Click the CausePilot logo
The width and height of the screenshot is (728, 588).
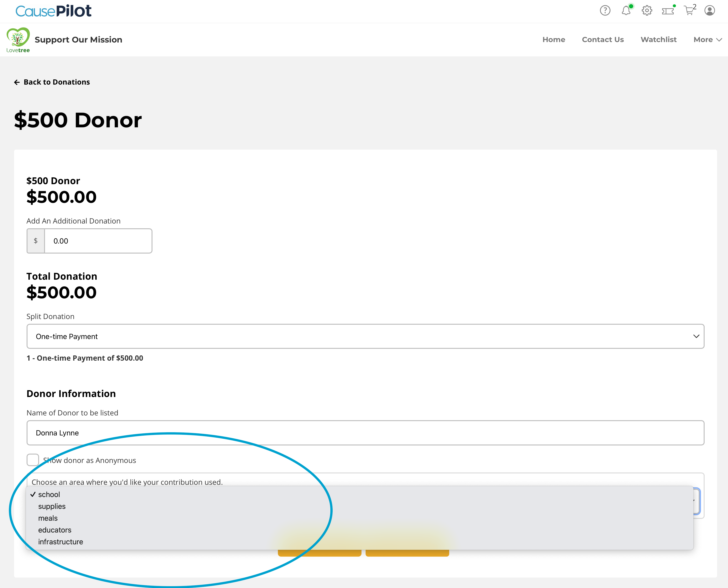point(53,11)
